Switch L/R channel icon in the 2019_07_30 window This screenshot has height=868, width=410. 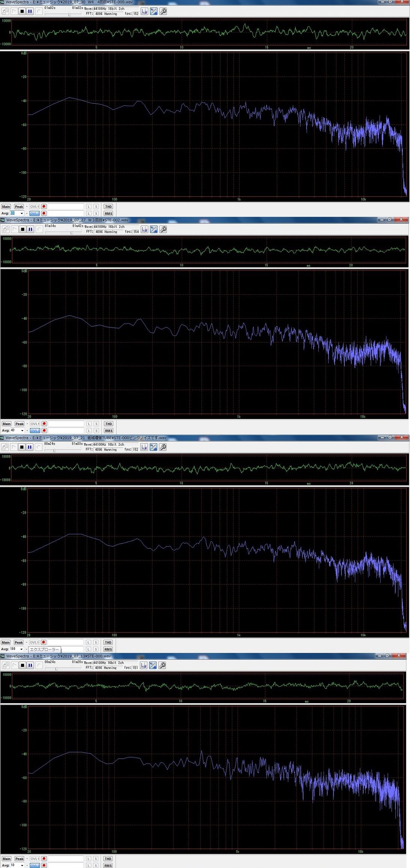(144, 11)
